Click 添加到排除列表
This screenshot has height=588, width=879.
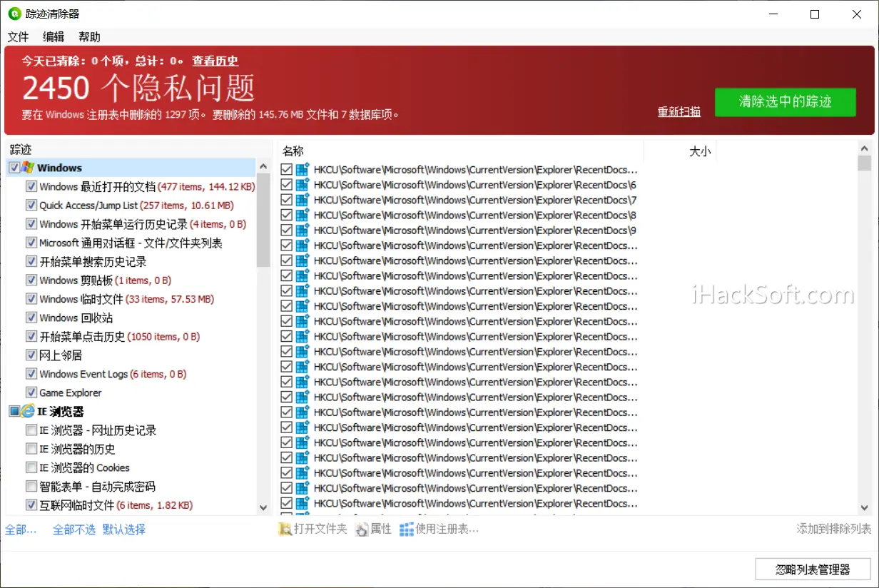pyautogui.click(x=834, y=529)
